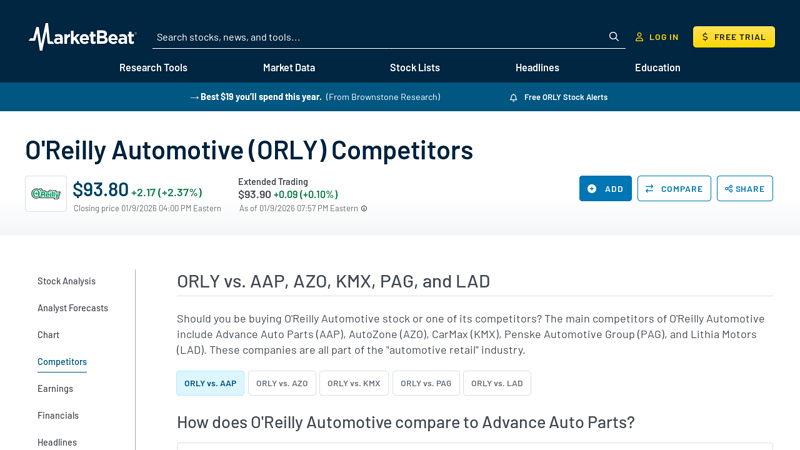
Task: Click the $93.80 closing price
Action: point(101,190)
